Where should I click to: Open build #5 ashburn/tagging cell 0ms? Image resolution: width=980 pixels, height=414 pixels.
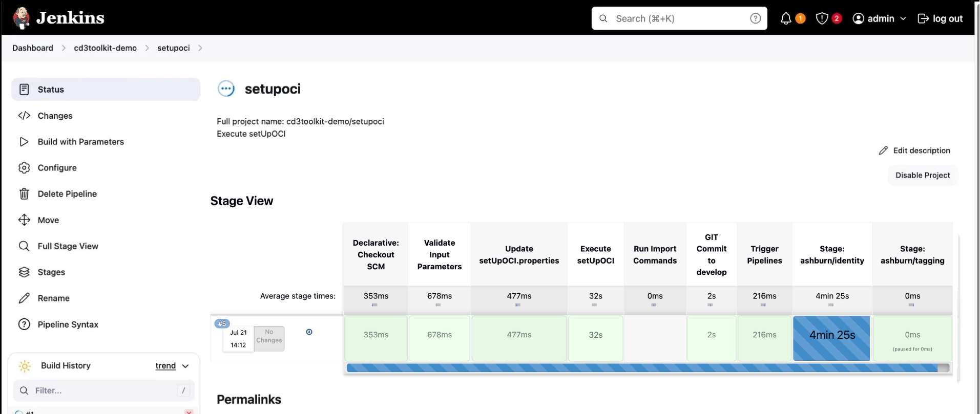pos(912,338)
